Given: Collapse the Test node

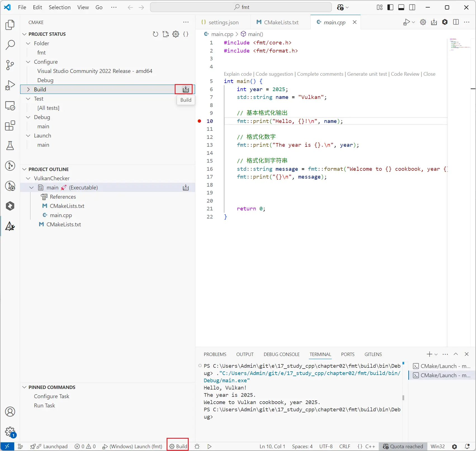Looking at the screenshot, I should [28, 99].
